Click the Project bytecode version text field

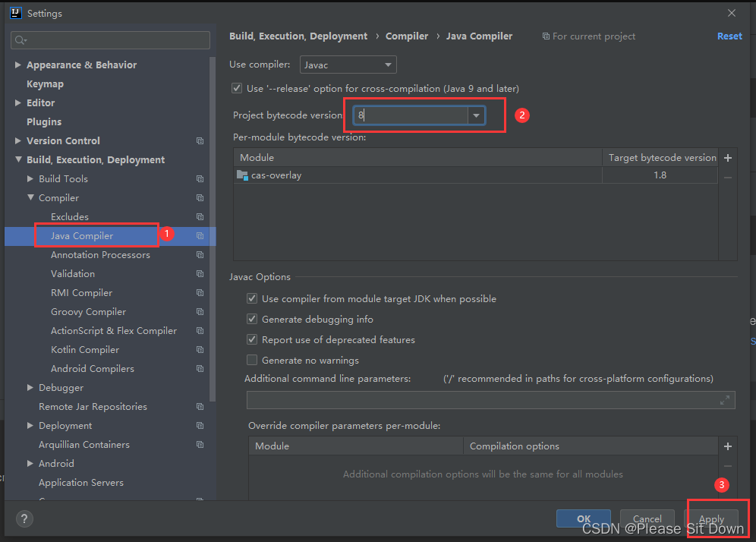pos(411,115)
